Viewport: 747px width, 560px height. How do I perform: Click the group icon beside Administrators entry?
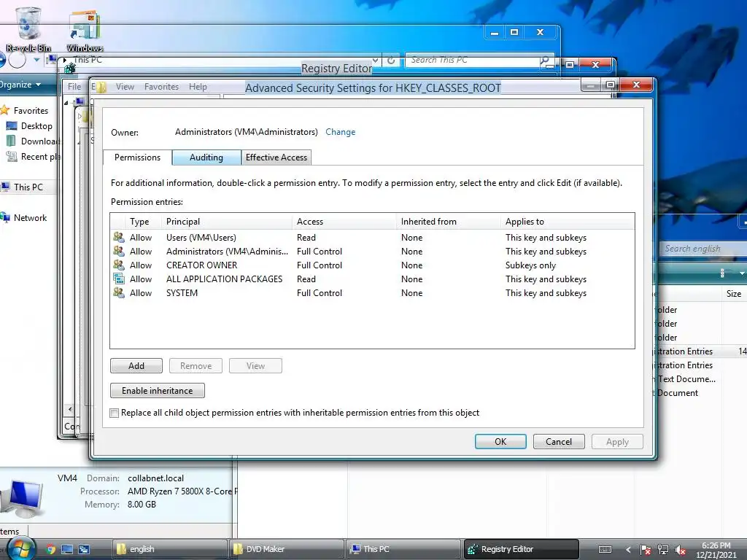(x=119, y=251)
